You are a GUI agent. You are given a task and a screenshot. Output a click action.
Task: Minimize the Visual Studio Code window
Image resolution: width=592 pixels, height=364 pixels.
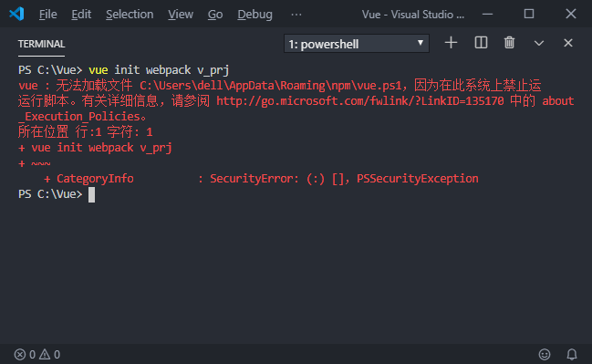pos(487,14)
